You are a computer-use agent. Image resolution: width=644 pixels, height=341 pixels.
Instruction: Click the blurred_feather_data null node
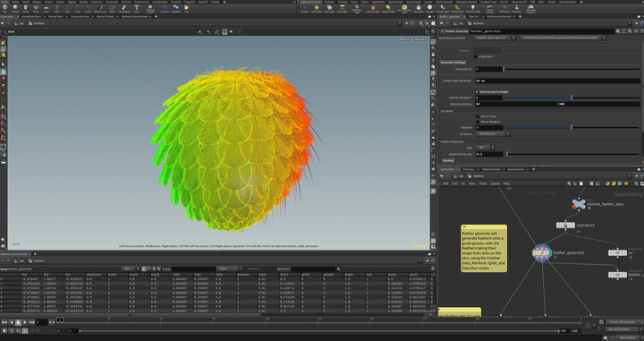point(579,204)
